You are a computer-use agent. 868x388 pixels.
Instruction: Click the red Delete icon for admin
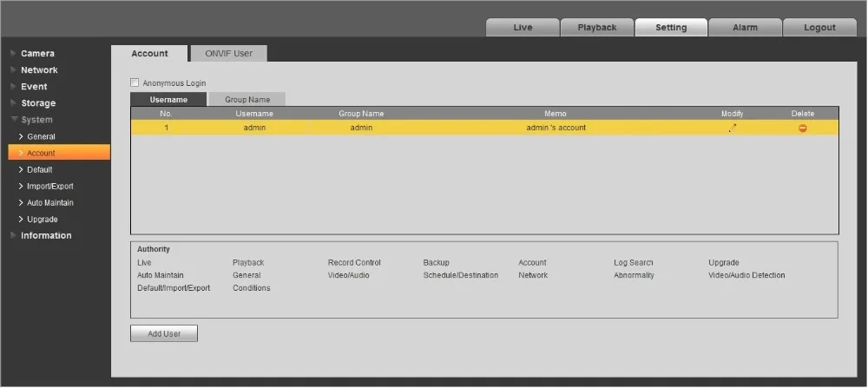tap(802, 128)
